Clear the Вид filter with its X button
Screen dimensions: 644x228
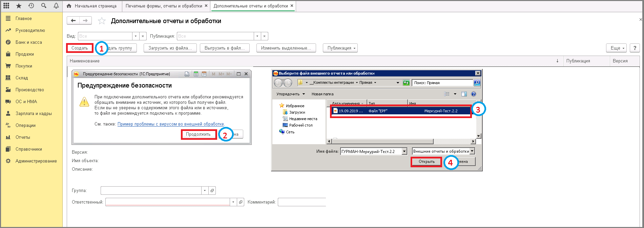tap(143, 36)
